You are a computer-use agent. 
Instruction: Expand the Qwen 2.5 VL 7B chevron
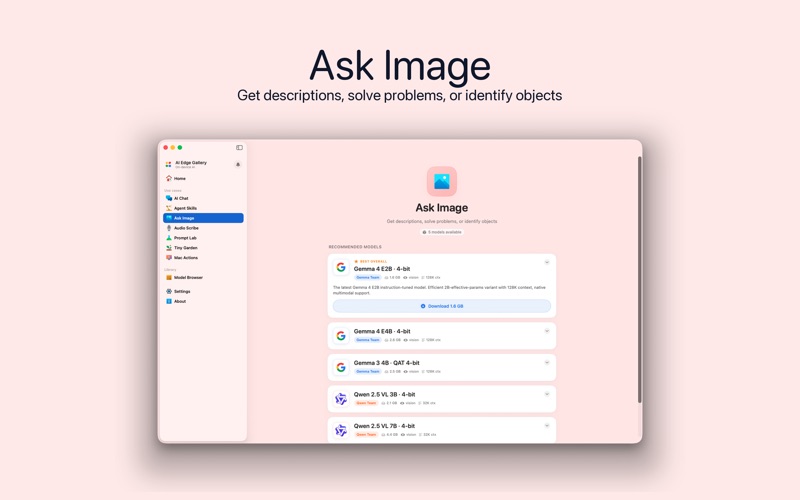pos(546,426)
